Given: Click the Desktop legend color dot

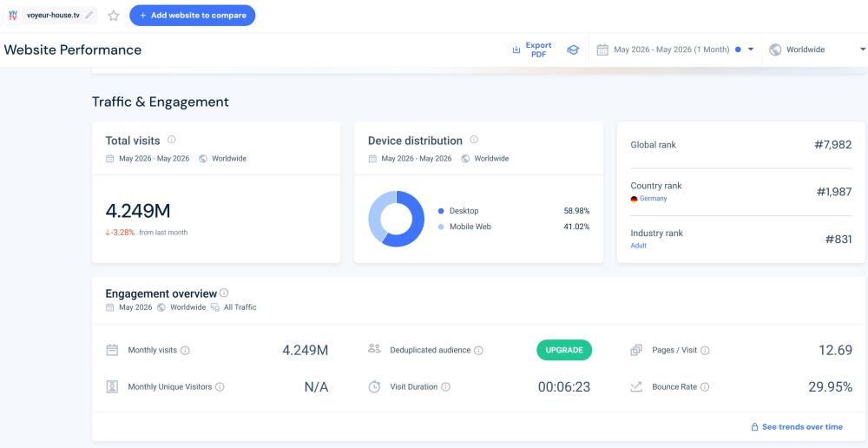Looking at the screenshot, I should tap(441, 211).
